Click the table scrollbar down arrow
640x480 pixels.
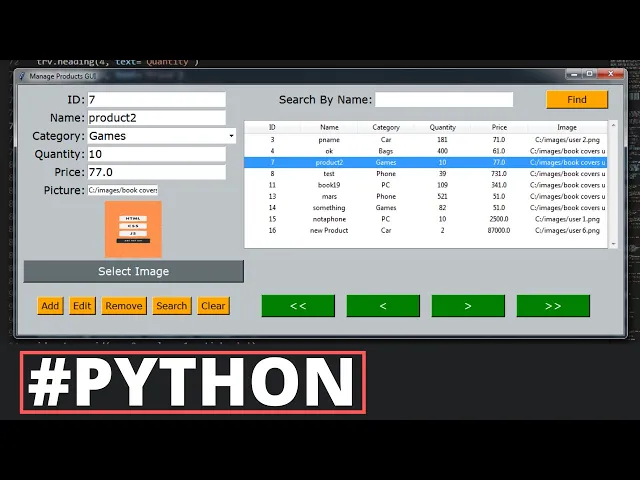pyautogui.click(x=613, y=244)
